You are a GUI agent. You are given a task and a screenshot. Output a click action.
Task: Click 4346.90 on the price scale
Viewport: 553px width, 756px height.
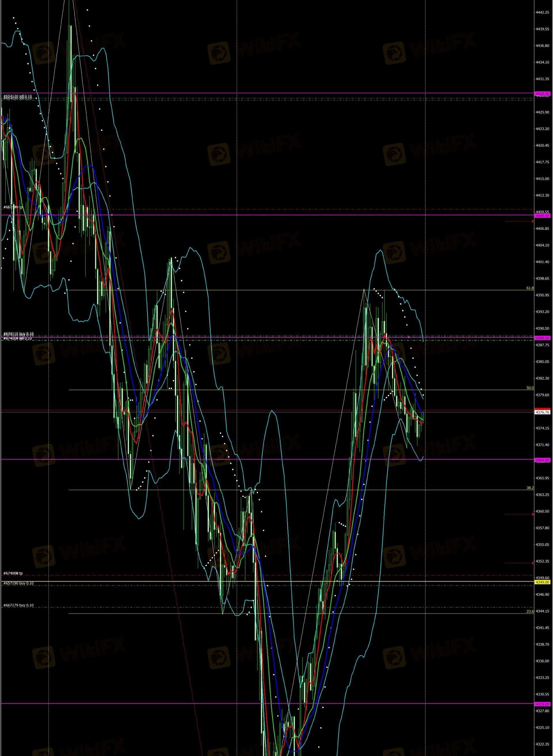coord(542,594)
